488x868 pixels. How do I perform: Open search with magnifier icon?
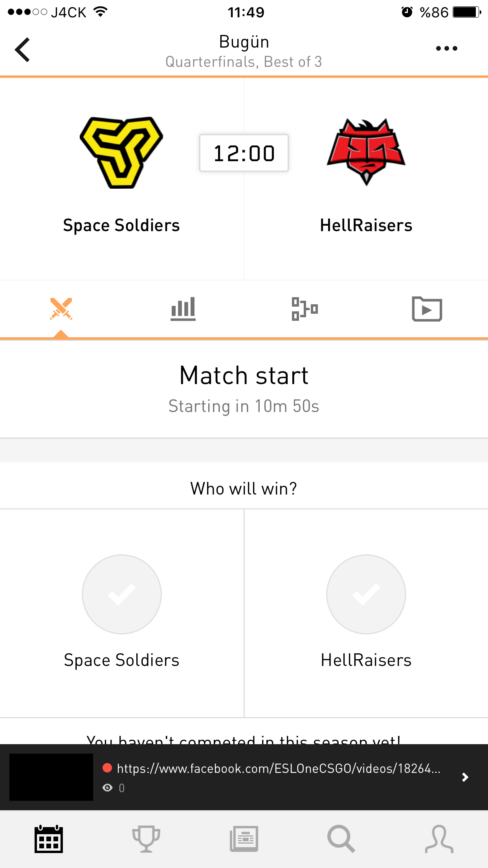341,839
